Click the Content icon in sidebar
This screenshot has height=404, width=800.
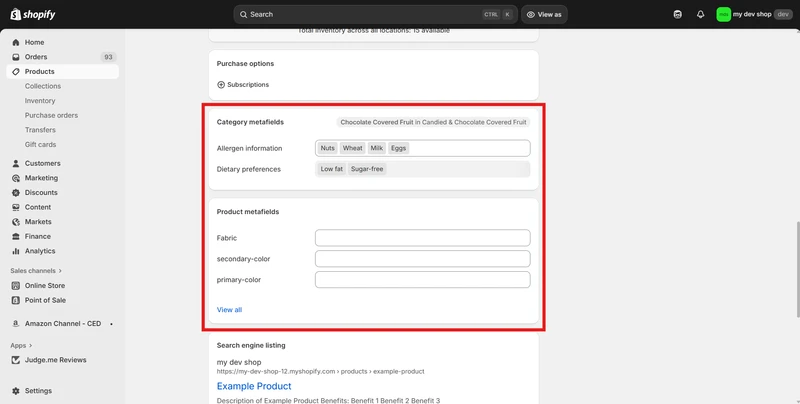(x=16, y=208)
